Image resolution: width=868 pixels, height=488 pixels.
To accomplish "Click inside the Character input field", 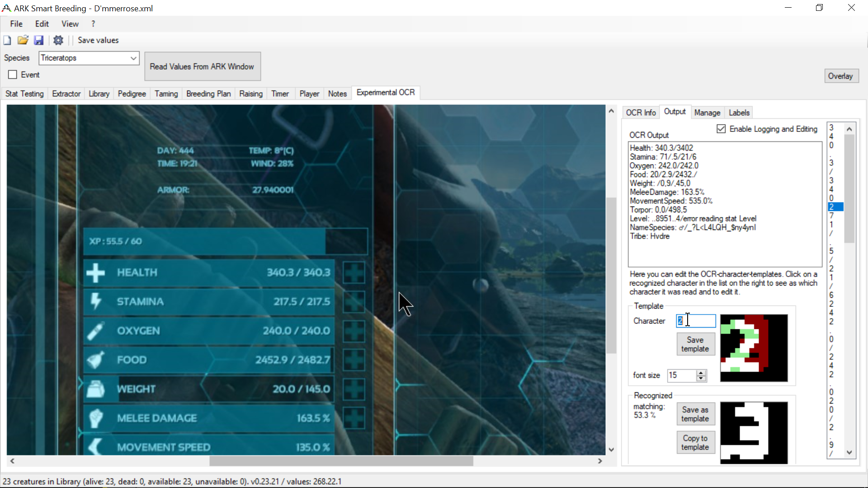I will pos(695,321).
